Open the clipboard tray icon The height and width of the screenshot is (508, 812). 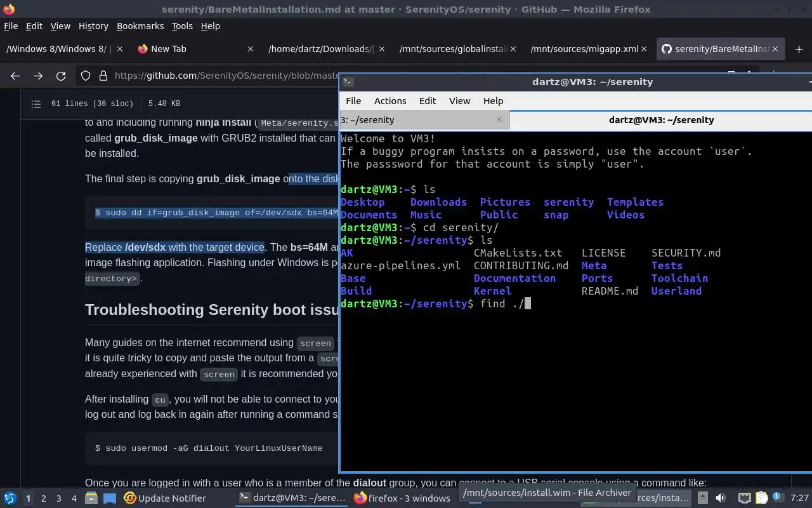click(x=761, y=498)
